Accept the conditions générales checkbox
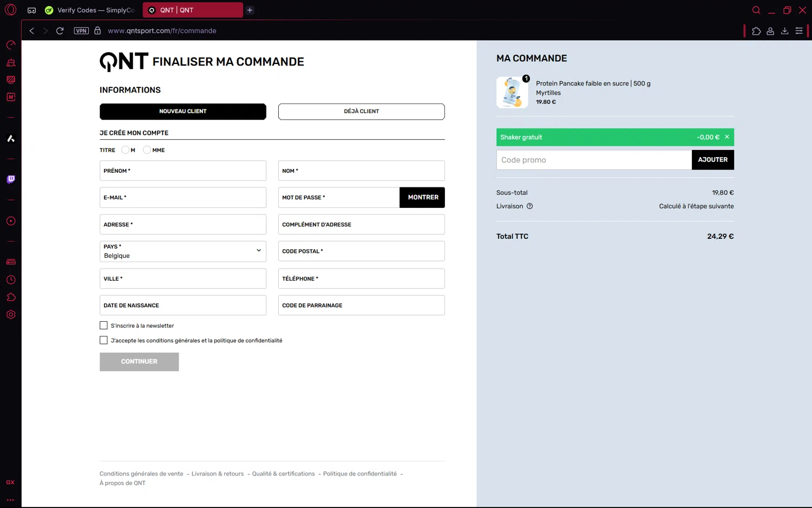 click(103, 340)
